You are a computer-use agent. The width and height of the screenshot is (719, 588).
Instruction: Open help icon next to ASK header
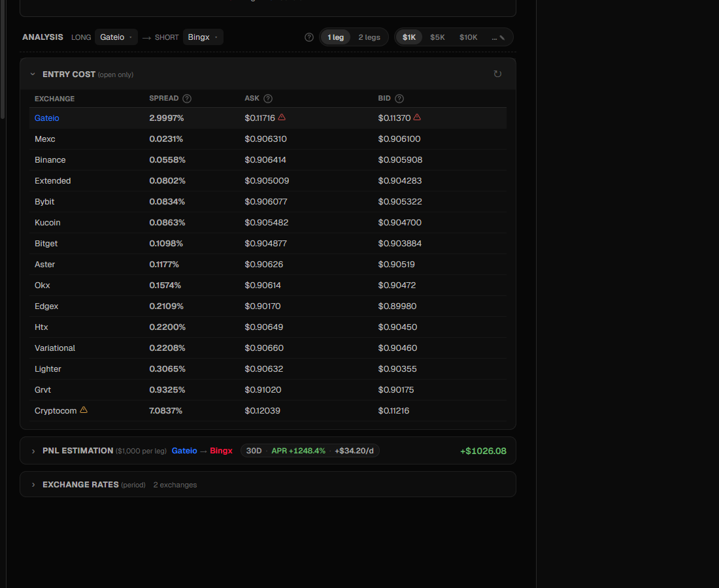268,99
